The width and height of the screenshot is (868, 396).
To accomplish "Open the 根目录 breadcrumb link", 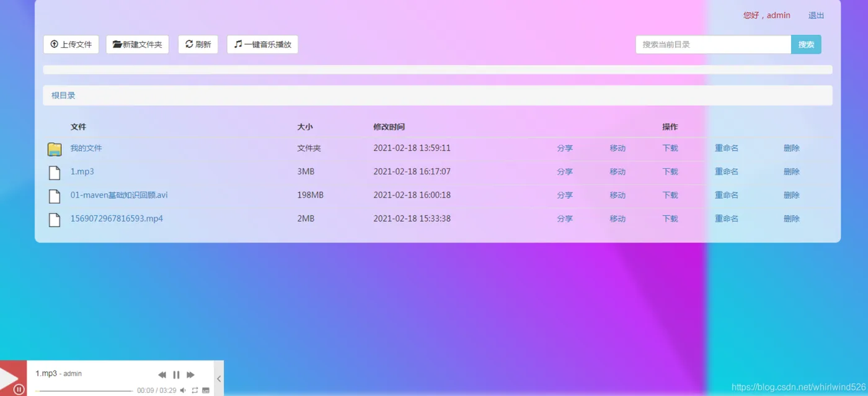I will coord(63,96).
